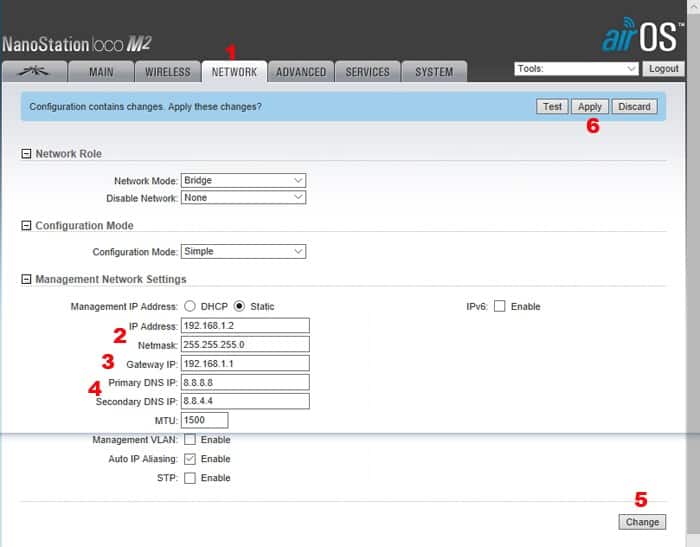
Task: Click the 'Configuration Mode' section heading
Action: (x=84, y=225)
